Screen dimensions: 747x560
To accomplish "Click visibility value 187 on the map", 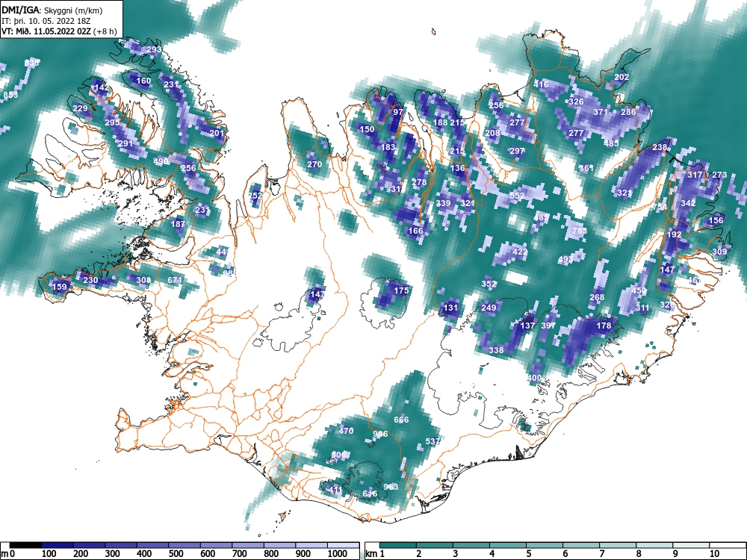I will (179, 224).
